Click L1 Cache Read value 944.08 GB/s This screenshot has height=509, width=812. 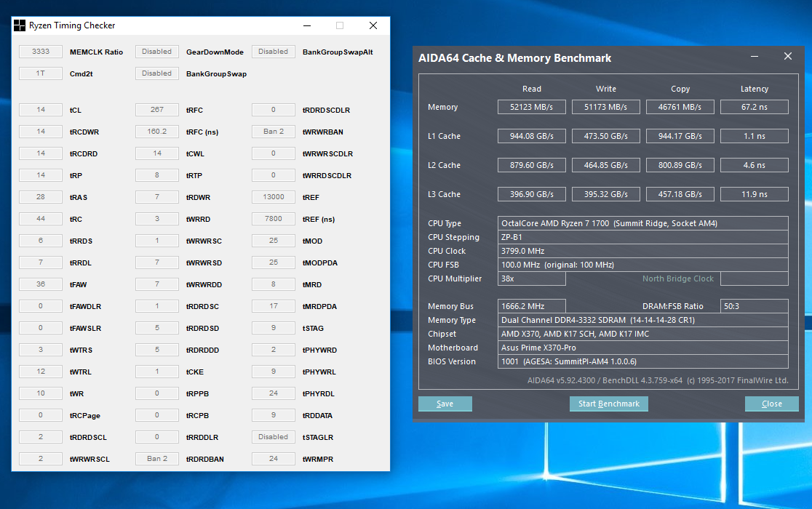click(531, 136)
